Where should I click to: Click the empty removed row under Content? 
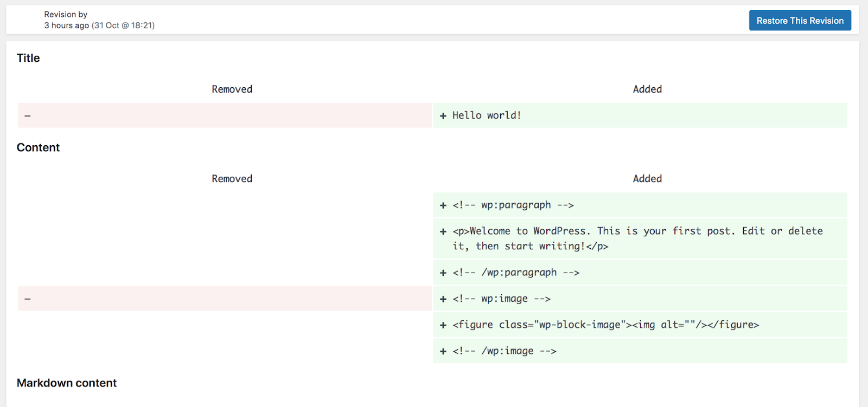click(x=225, y=299)
